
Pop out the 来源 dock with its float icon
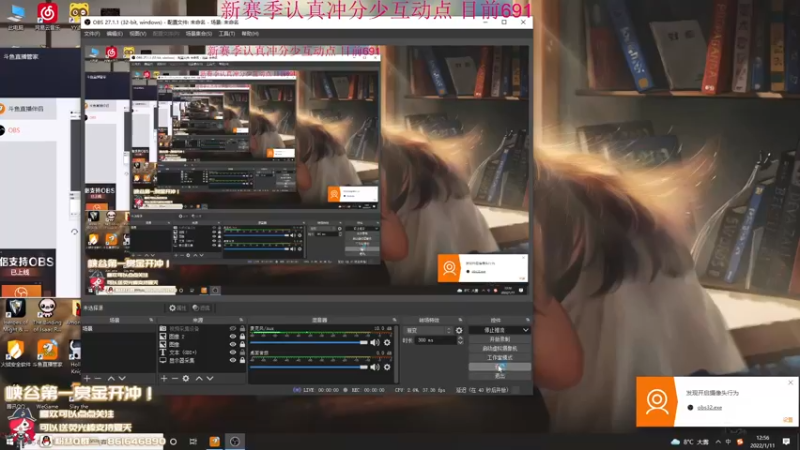click(241, 320)
